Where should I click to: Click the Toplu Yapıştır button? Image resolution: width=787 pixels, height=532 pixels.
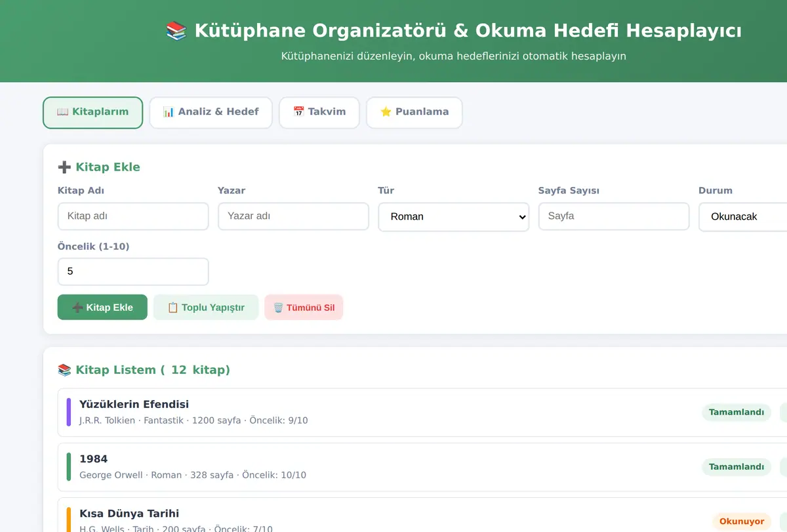(x=206, y=307)
